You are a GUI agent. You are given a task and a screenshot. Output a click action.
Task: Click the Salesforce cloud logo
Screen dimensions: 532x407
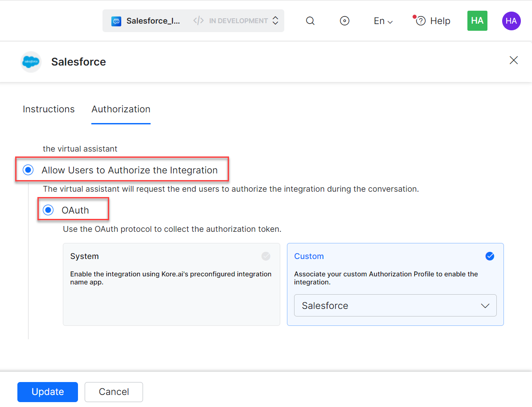(31, 62)
